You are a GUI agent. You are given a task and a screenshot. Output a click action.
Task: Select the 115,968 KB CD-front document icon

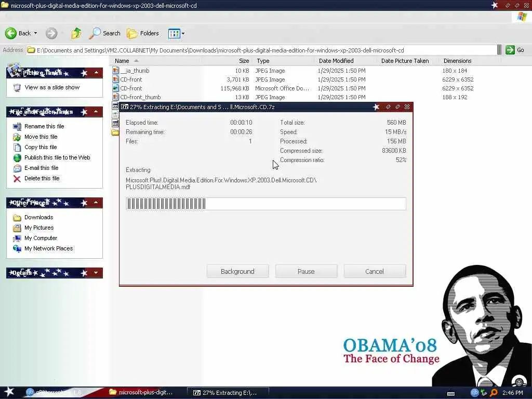[x=116, y=88]
